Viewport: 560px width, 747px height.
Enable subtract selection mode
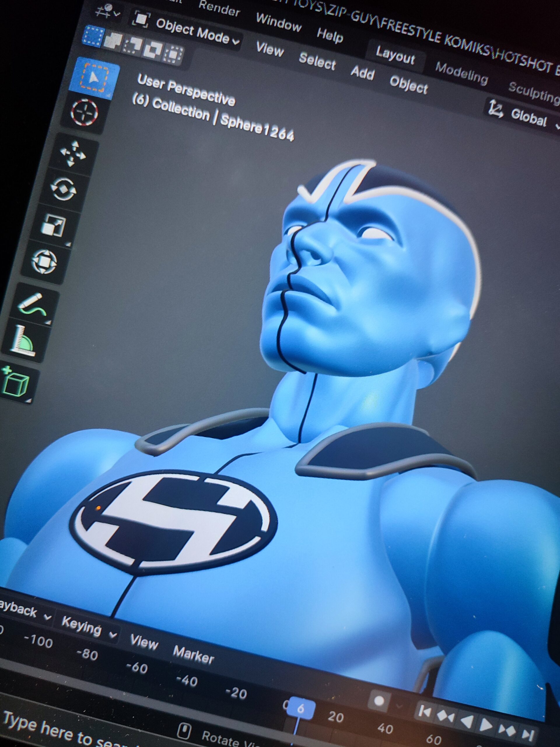pos(133,45)
